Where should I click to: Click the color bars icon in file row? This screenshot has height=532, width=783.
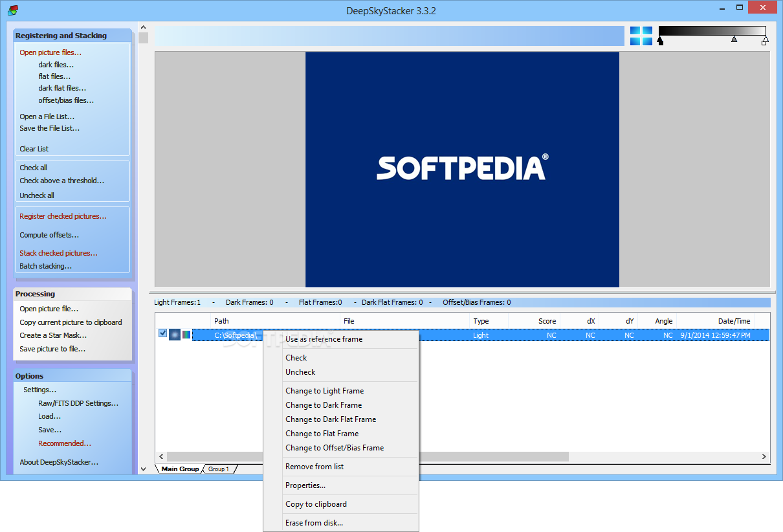[x=186, y=335]
